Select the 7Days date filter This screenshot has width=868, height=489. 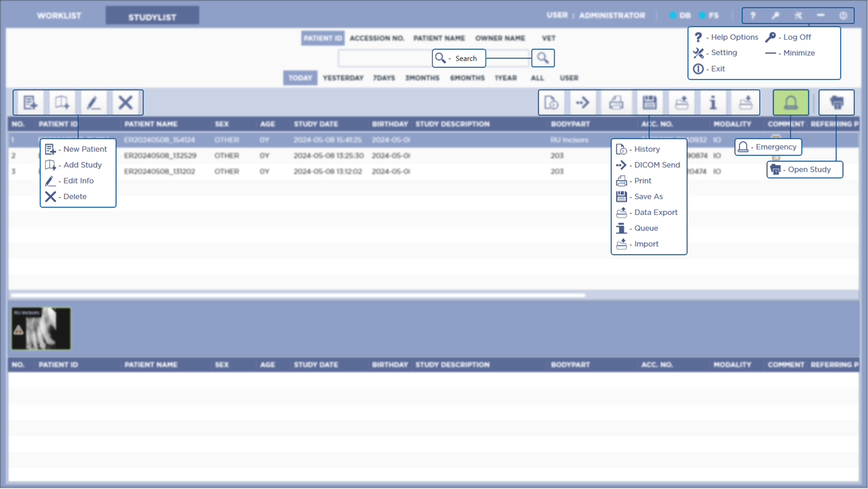pyautogui.click(x=384, y=78)
